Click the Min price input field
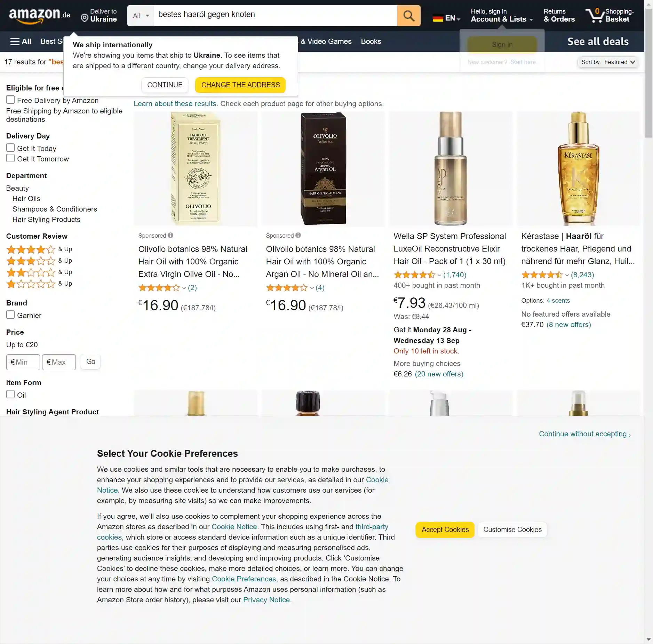The height and width of the screenshot is (644, 653). (23, 362)
